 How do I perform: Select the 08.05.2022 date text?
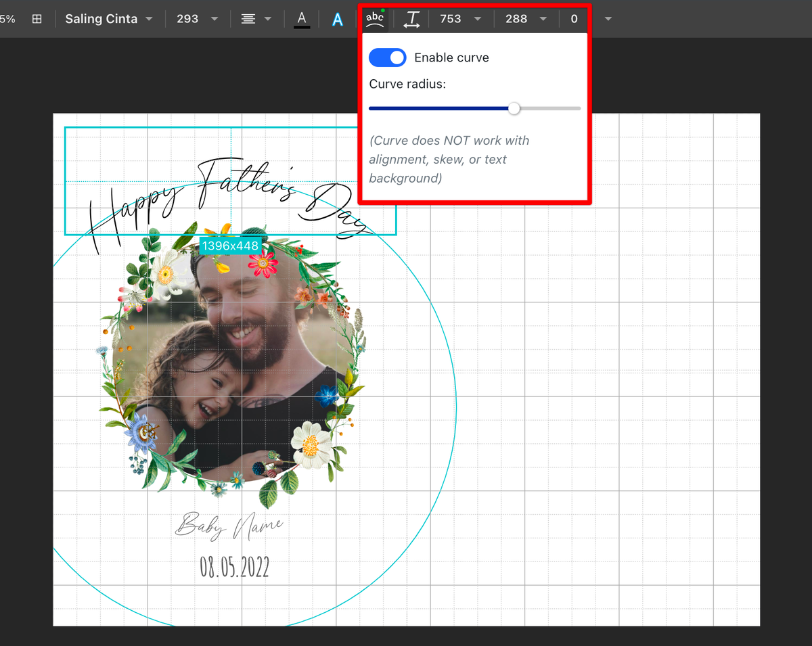234,567
